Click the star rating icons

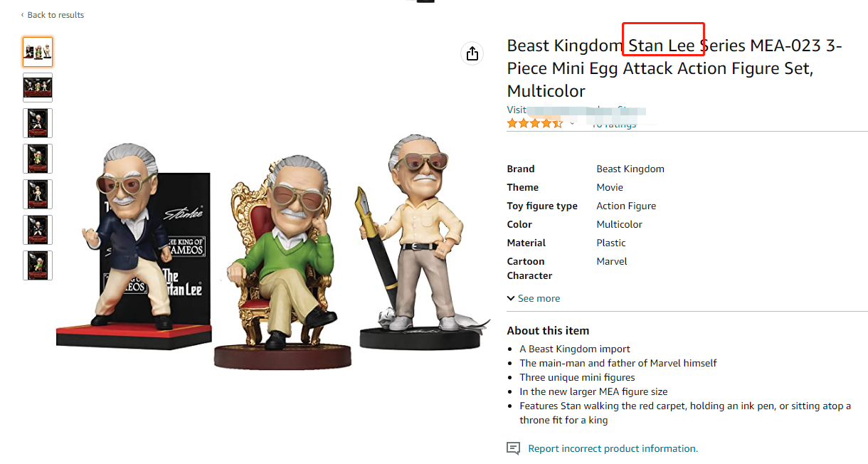(x=534, y=124)
